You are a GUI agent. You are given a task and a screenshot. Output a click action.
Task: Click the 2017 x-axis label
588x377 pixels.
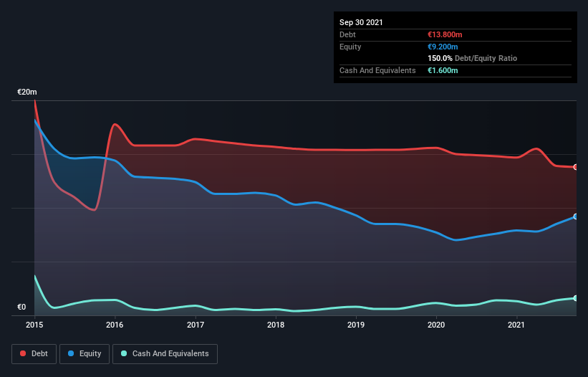(196, 325)
